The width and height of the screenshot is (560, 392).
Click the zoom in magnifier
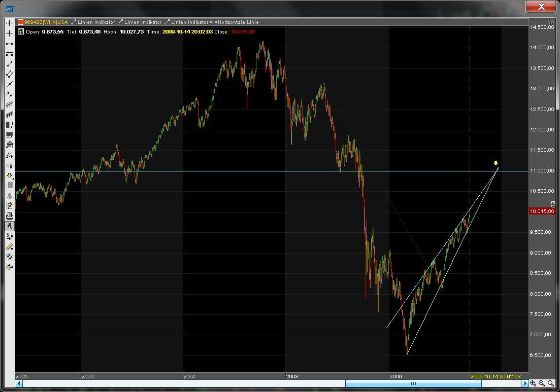533,384
